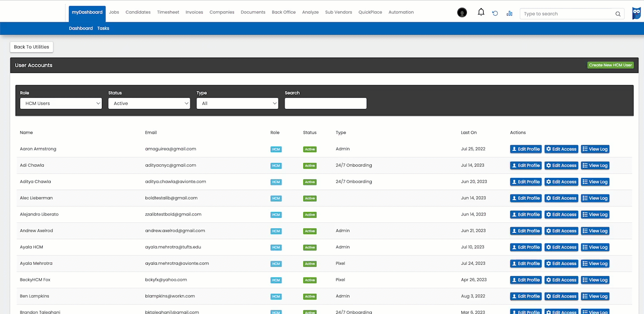Screen dimensions: 644x314
Task: Select the Dashboard sub-tab
Action: pyautogui.click(x=81, y=28)
